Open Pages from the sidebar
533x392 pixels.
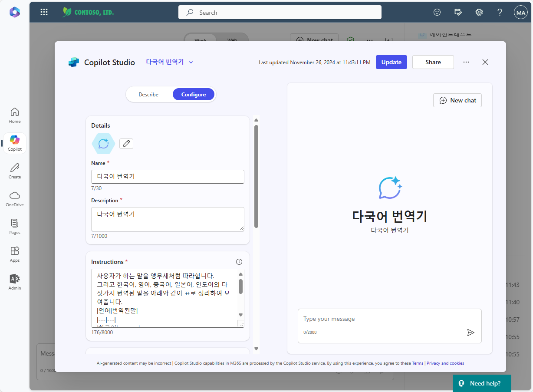coord(15,227)
